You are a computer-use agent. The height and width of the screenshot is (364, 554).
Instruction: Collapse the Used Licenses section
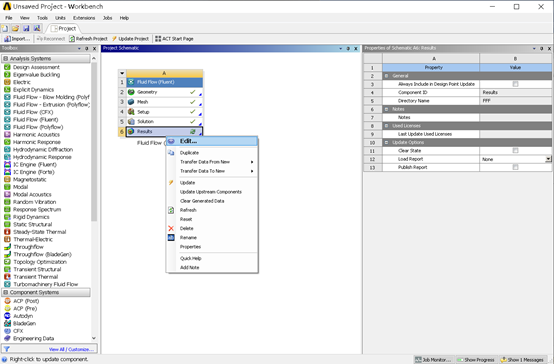pyautogui.click(x=386, y=126)
